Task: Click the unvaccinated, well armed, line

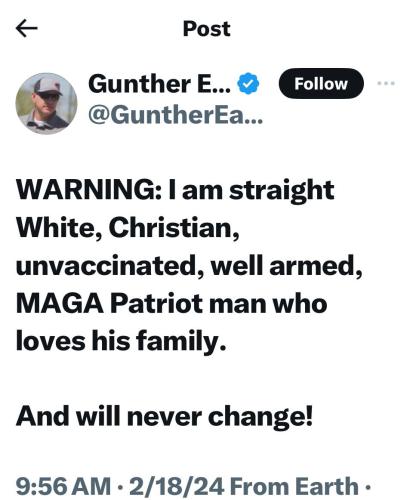Action: tap(189, 266)
